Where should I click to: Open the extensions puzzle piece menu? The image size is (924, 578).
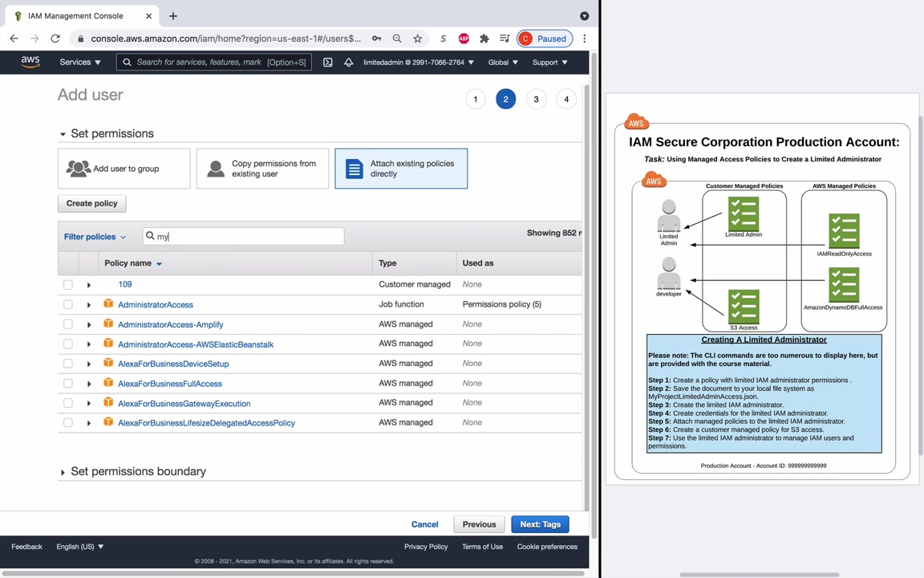(x=484, y=39)
